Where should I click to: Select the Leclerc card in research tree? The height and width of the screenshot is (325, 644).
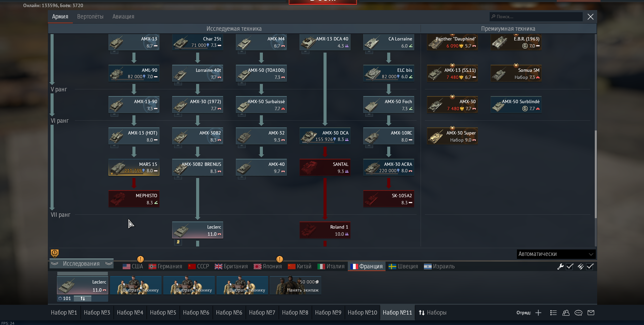click(197, 230)
